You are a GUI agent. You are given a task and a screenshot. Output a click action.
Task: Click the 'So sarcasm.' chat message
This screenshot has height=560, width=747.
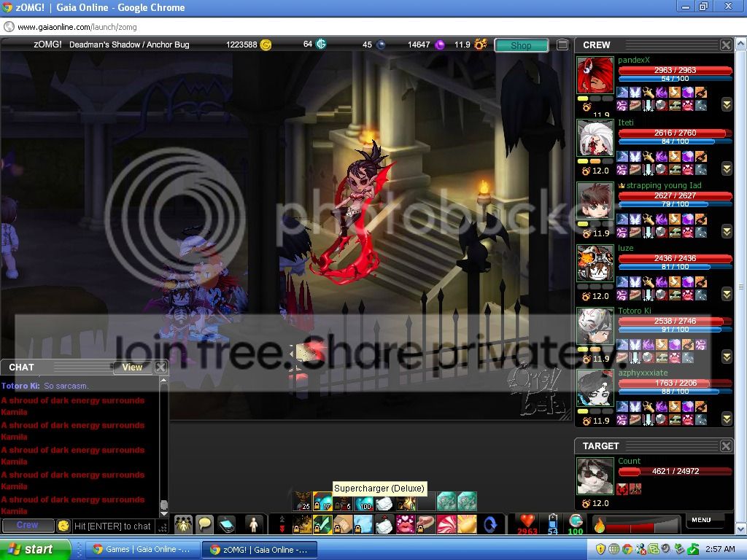66,386
